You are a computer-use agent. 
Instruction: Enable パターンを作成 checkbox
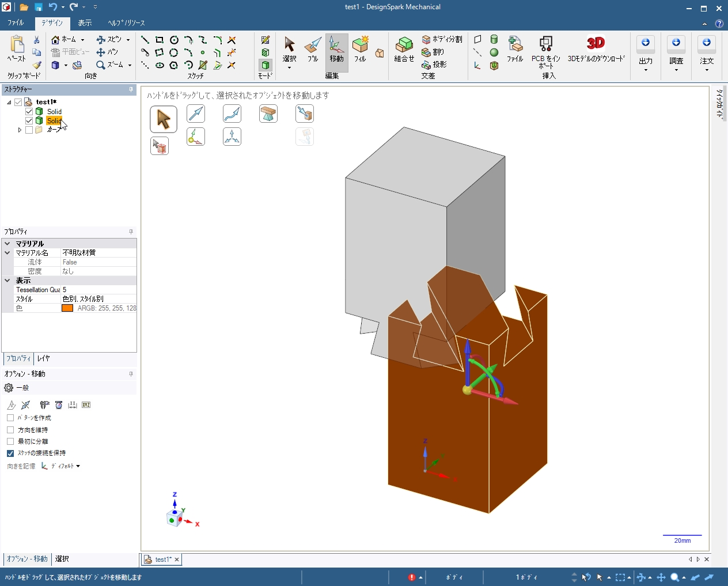pyautogui.click(x=10, y=418)
